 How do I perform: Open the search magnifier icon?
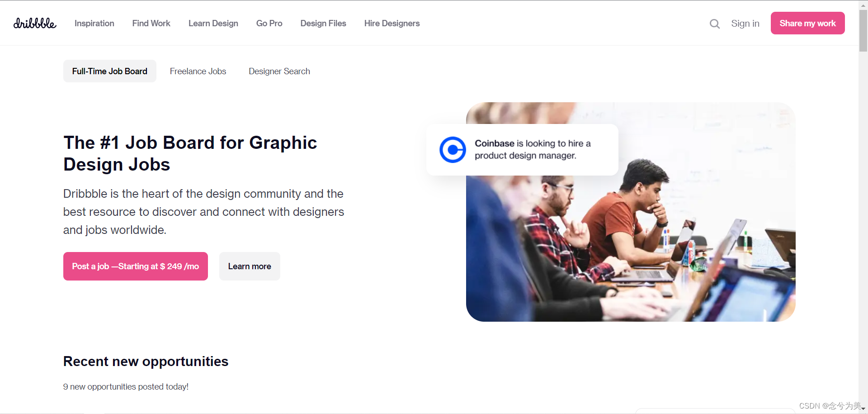pos(714,24)
